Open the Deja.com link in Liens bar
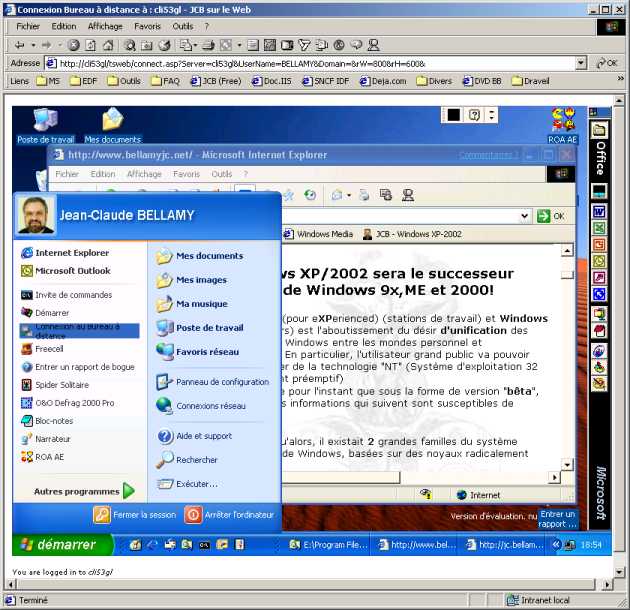630x610 pixels. pos(383,81)
